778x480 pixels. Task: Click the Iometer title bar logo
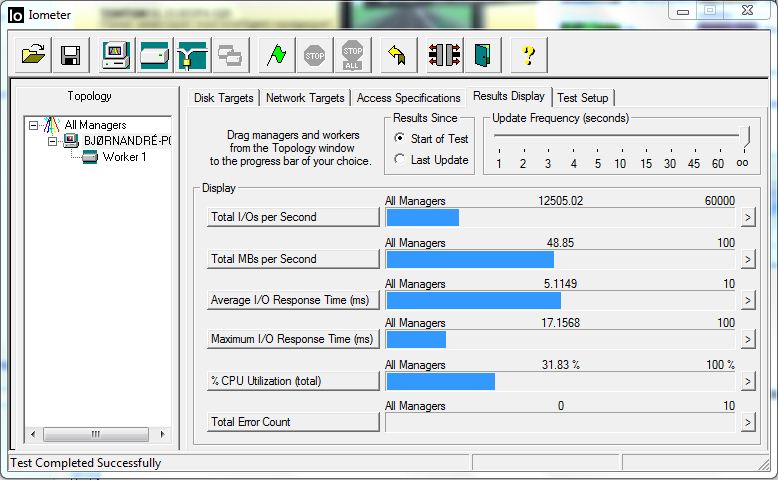click(16, 15)
